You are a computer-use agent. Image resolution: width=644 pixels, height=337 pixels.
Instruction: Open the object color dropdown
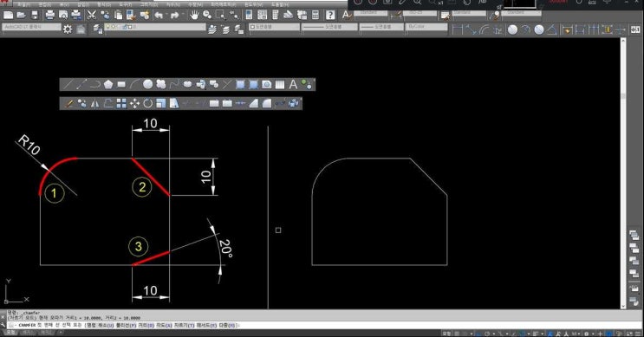274,27
